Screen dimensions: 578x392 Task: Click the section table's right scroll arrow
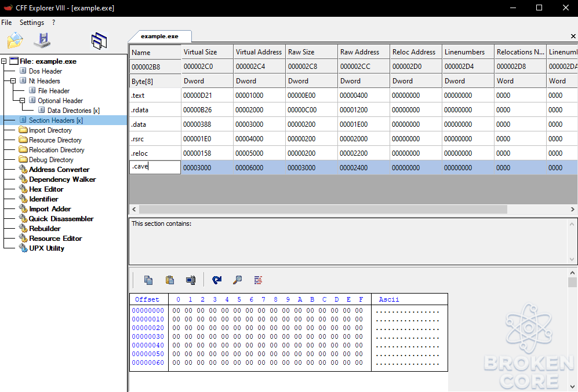572,209
